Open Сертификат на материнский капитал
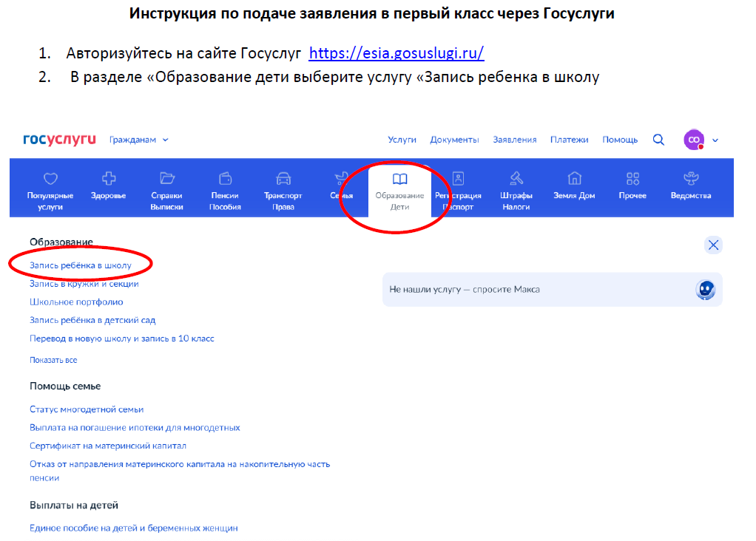 108,446
